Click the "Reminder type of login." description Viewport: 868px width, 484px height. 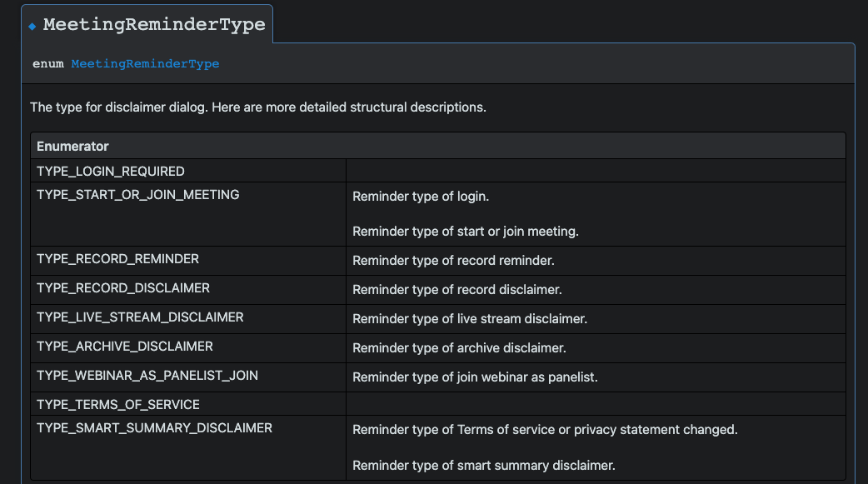pos(421,197)
